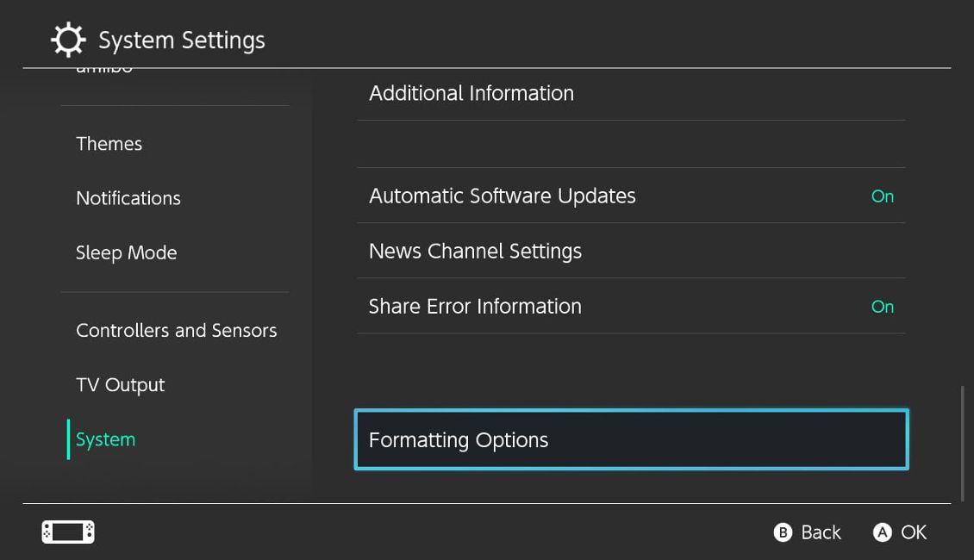The image size is (974, 560).
Task: Select the TV Output settings section
Action: pos(120,385)
